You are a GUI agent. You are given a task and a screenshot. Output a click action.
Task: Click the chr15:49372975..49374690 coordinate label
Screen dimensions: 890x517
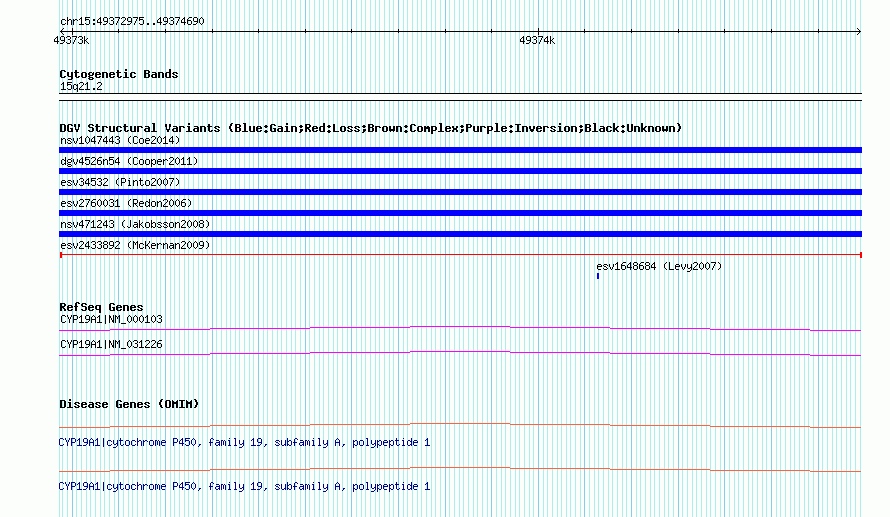(132, 22)
